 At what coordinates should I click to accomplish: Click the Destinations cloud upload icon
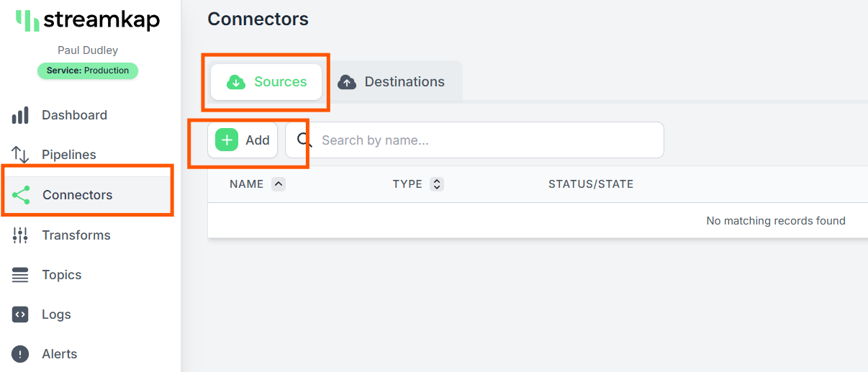tap(347, 82)
